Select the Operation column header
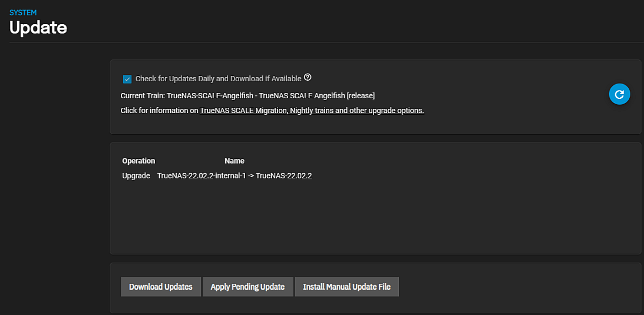The height and width of the screenshot is (315, 644). pyautogui.click(x=138, y=161)
